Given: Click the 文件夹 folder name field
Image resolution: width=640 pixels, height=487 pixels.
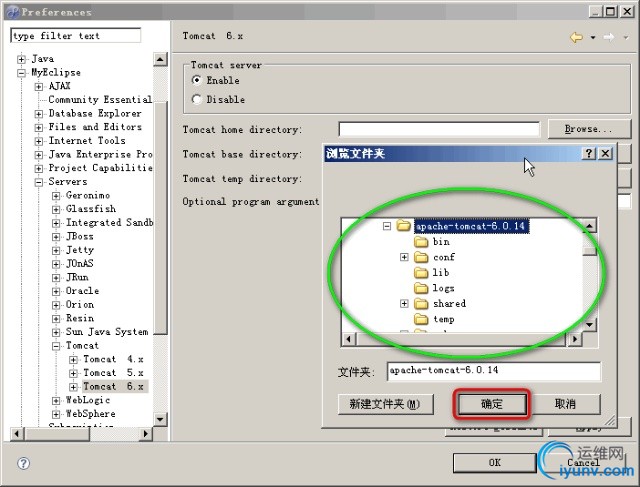Looking at the screenshot, I should click(x=494, y=371).
